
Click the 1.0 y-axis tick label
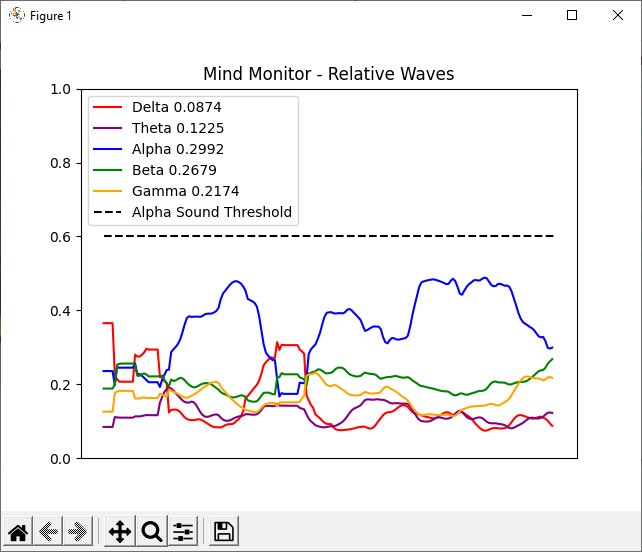coord(60,89)
